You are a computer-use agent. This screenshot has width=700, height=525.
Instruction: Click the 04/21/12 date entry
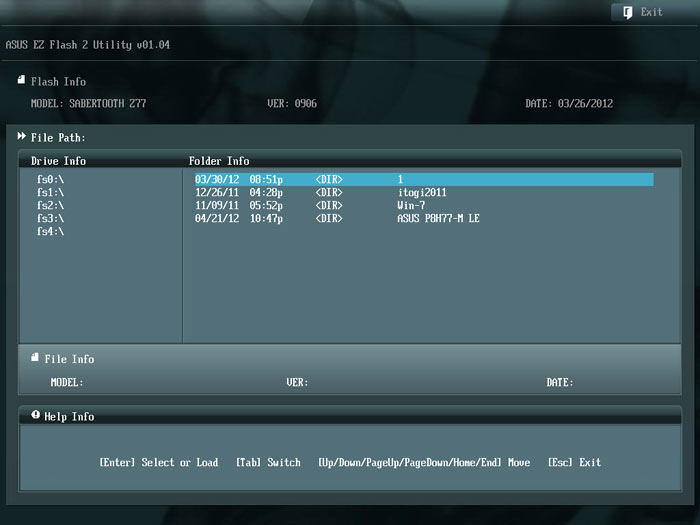[217, 218]
